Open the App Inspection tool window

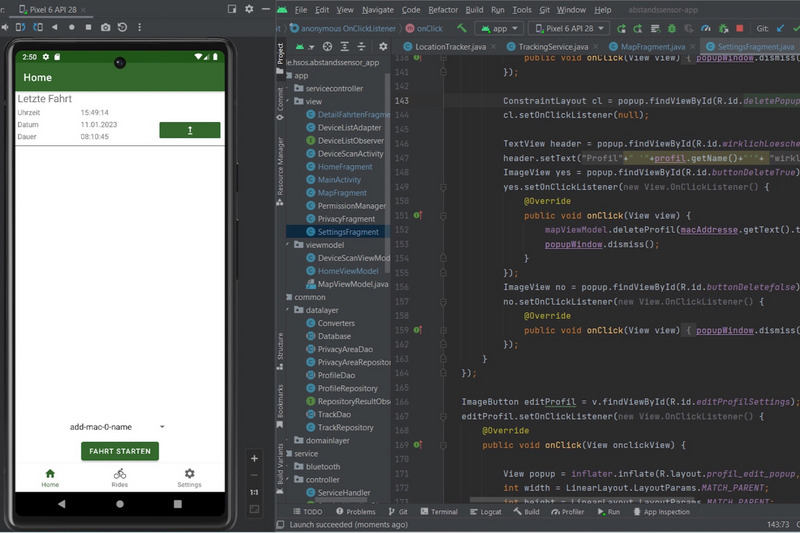(661, 512)
